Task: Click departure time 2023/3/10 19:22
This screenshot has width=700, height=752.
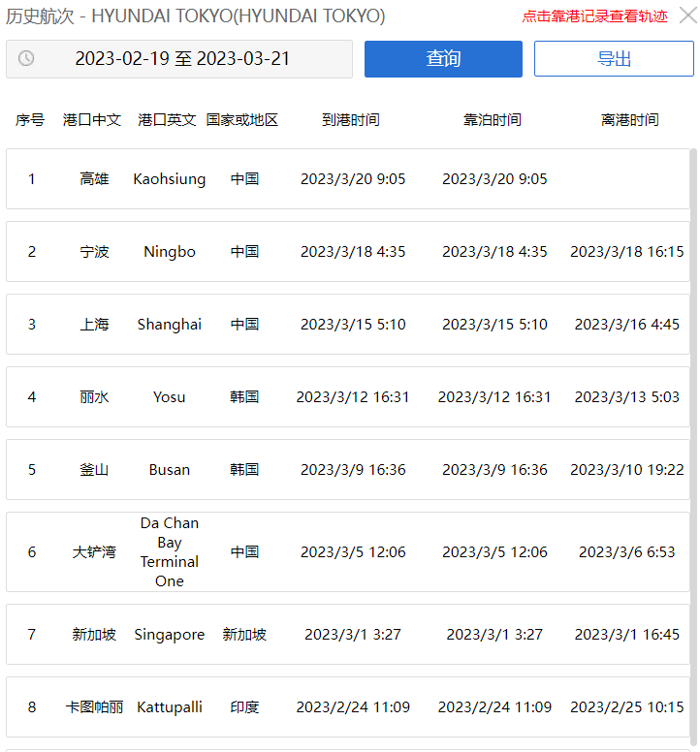Action: click(x=626, y=470)
